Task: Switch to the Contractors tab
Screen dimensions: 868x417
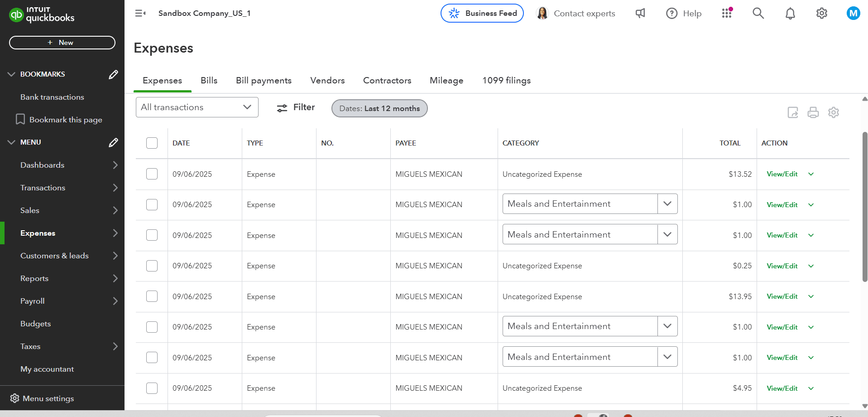Action: [387, 80]
